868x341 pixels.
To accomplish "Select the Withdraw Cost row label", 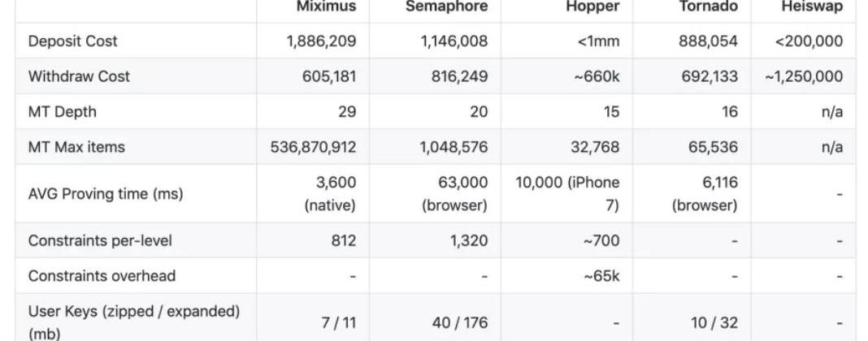I will coord(79,76).
